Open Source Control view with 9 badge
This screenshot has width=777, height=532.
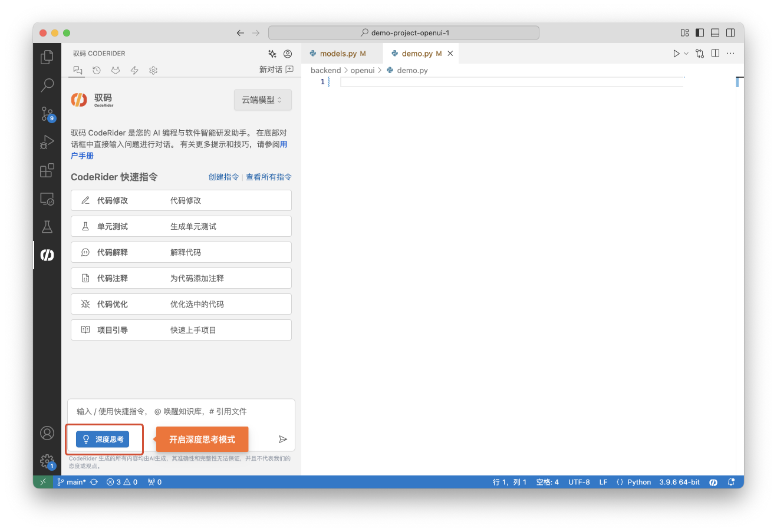47,114
